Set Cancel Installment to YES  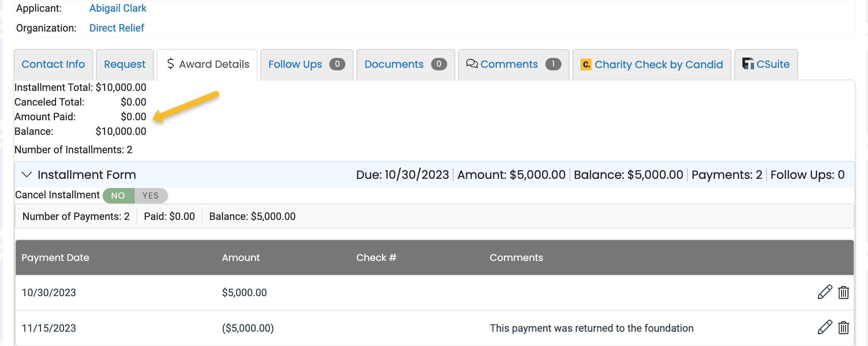click(x=151, y=195)
